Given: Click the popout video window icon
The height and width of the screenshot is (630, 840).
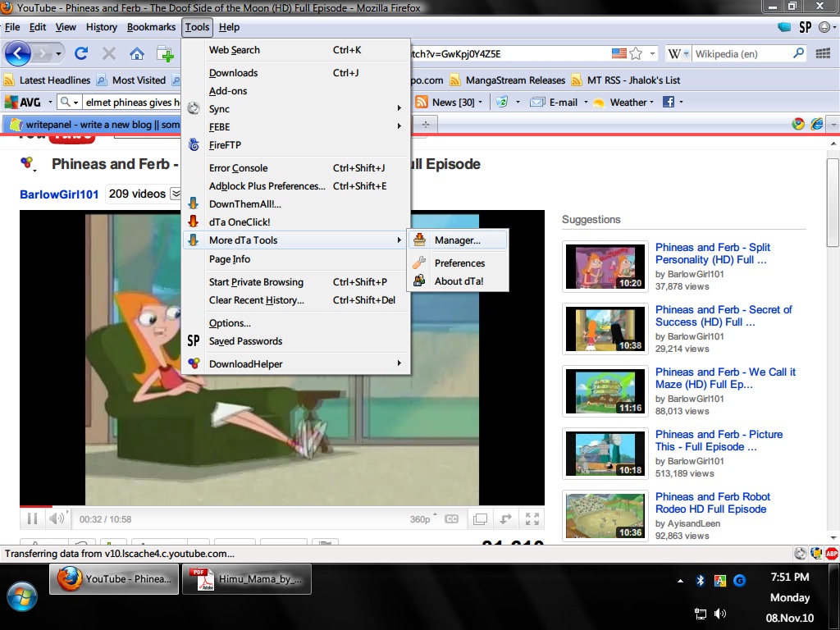Looking at the screenshot, I should (x=480, y=518).
